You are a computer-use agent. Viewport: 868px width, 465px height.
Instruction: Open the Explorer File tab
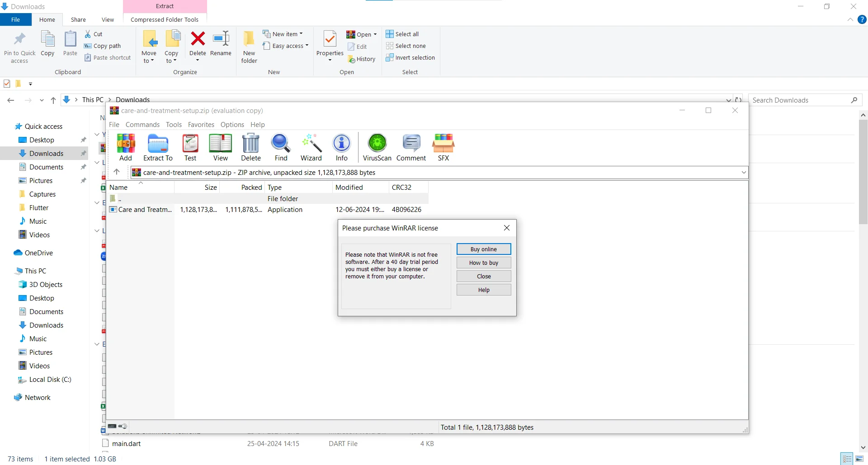click(x=16, y=19)
